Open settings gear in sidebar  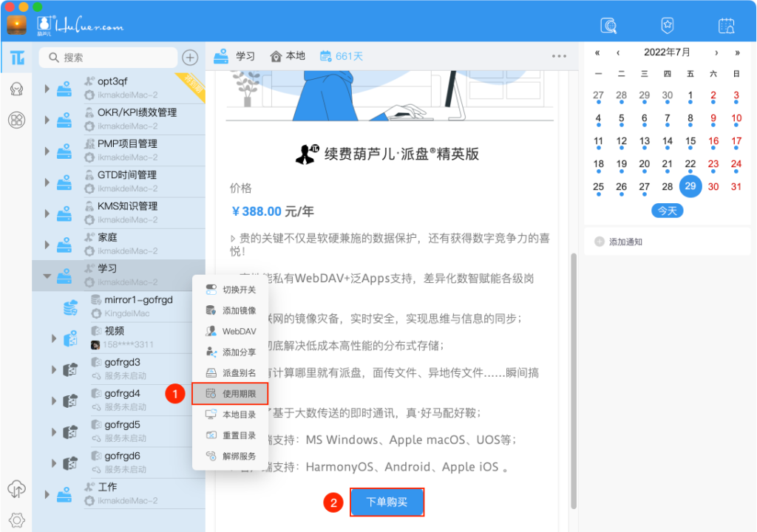pyautogui.click(x=17, y=520)
